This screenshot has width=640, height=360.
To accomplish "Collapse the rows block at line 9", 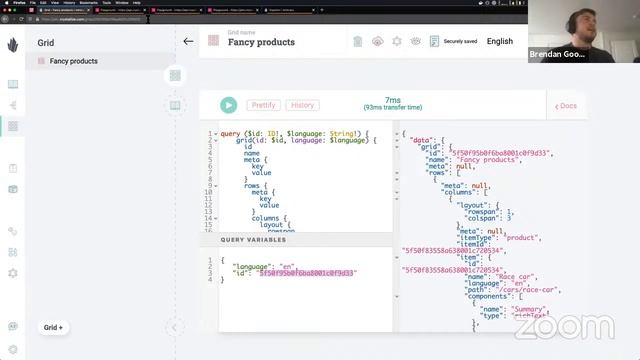I will click(216, 186).
